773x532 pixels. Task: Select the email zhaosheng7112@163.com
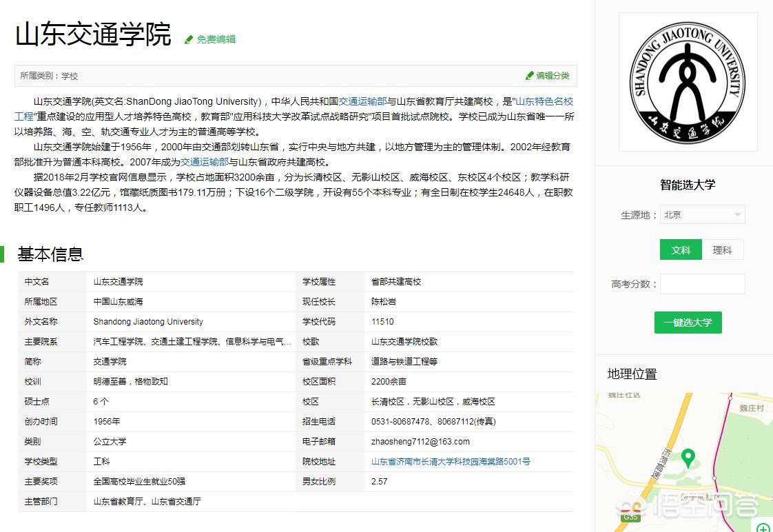(x=420, y=442)
